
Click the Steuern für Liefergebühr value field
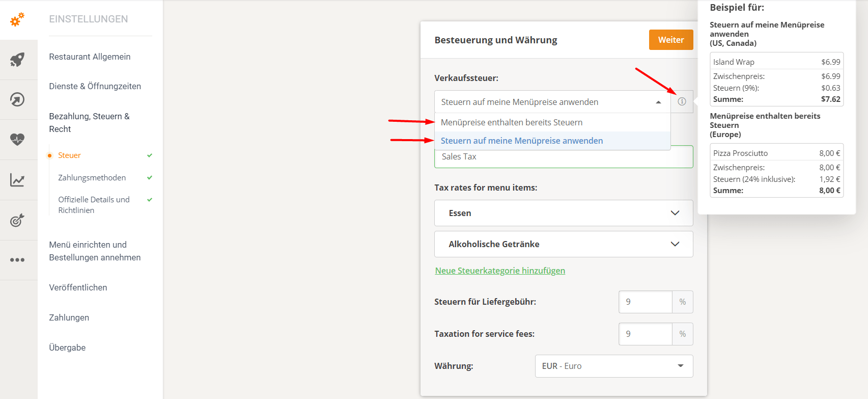coord(646,302)
